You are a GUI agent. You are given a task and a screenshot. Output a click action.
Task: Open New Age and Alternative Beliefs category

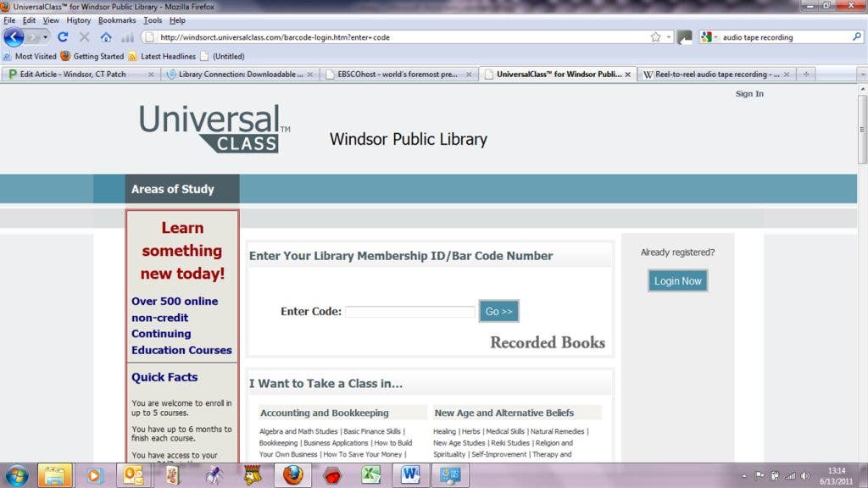tap(504, 413)
